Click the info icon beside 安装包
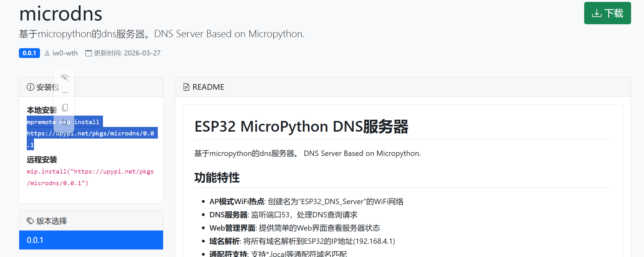Screen dimensions: 644x257 click(31, 87)
